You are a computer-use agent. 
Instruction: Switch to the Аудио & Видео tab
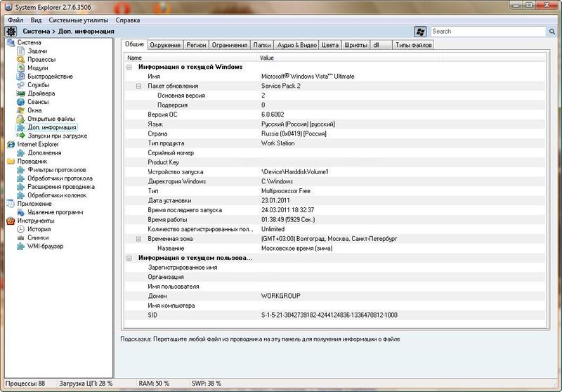[297, 45]
